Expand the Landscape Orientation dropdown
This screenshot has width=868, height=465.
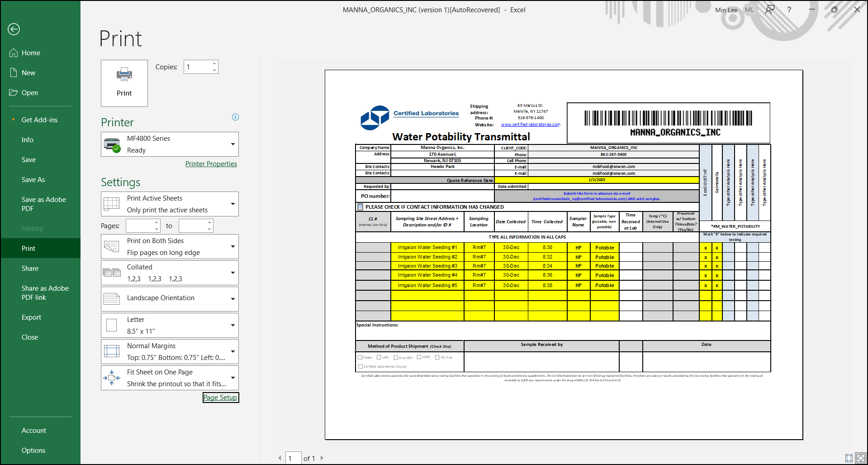pos(170,299)
